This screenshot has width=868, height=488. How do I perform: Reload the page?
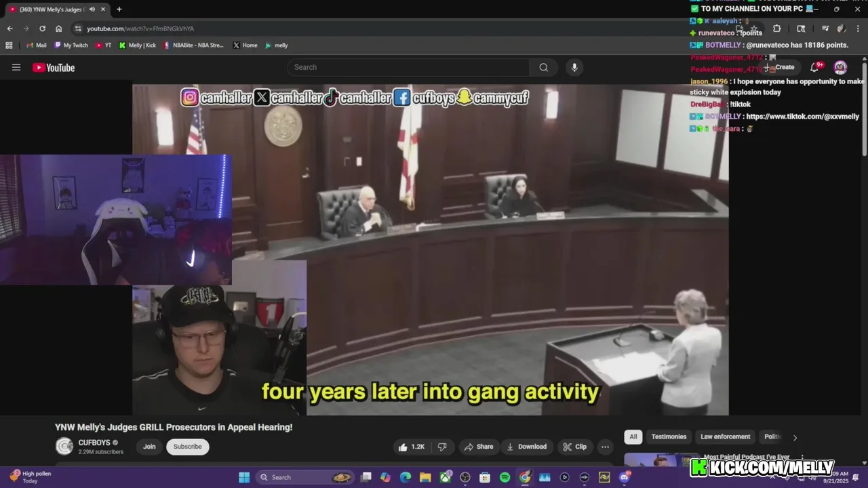[42, 28]
